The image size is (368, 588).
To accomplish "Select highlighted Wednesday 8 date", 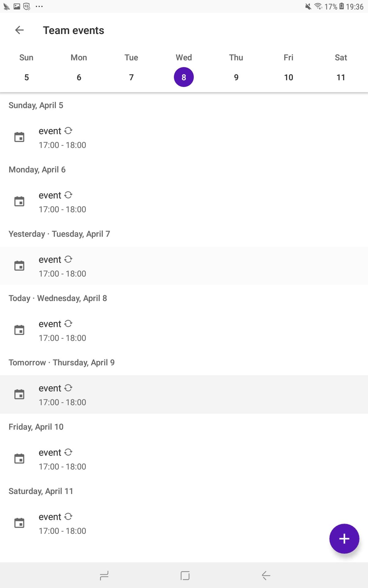I will point(184,77).
